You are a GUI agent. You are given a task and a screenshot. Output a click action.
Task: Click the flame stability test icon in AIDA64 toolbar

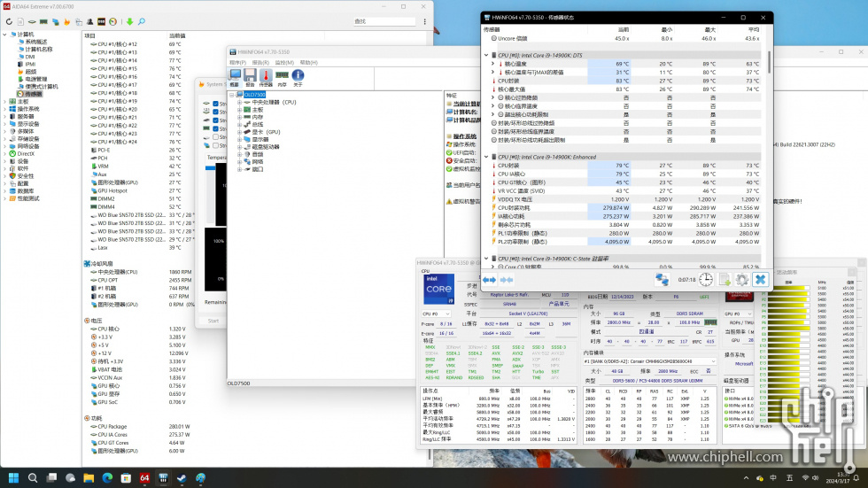click(x=66, y=21)
